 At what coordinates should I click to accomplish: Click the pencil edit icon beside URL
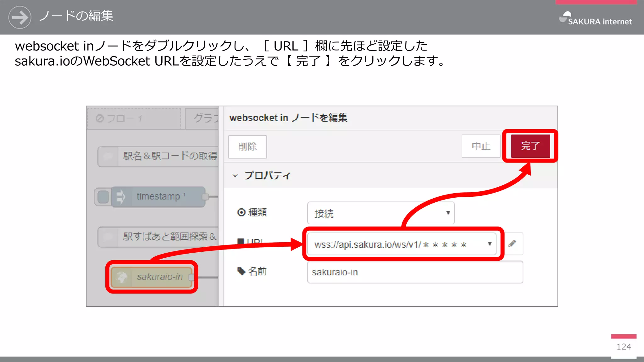point(512,244)
